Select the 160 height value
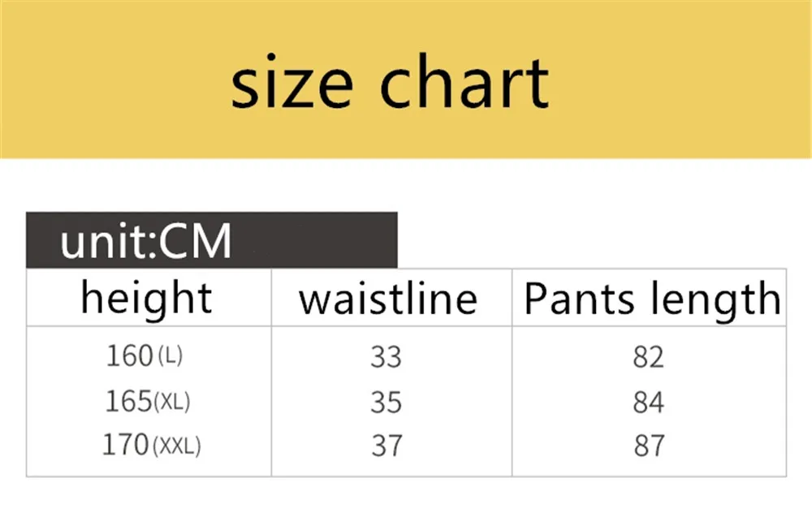Viewport: 812px width, 521px height. click(x=129, y=355)
